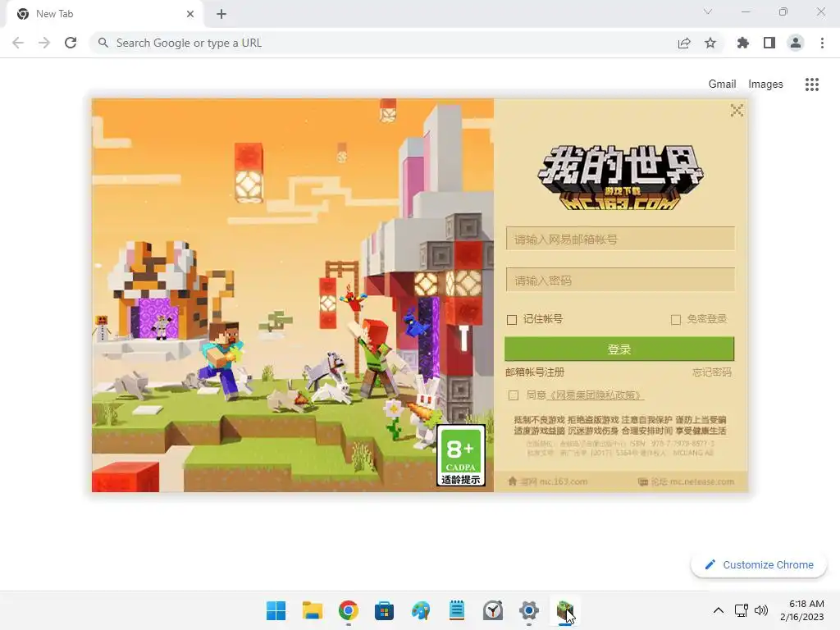Open the Notepad app in the taskbar
The image size is (840, 630).
(456, 610)
